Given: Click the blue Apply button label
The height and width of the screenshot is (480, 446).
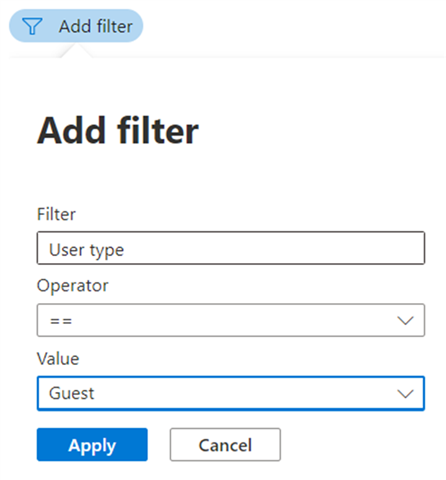Looking at the screenshot, I should [x=92, y=446].
